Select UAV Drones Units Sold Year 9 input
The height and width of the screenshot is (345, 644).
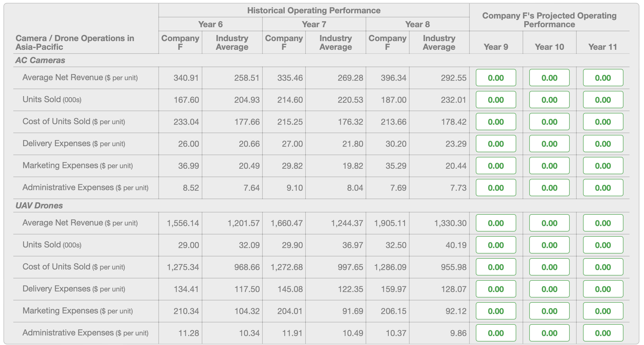496,245
